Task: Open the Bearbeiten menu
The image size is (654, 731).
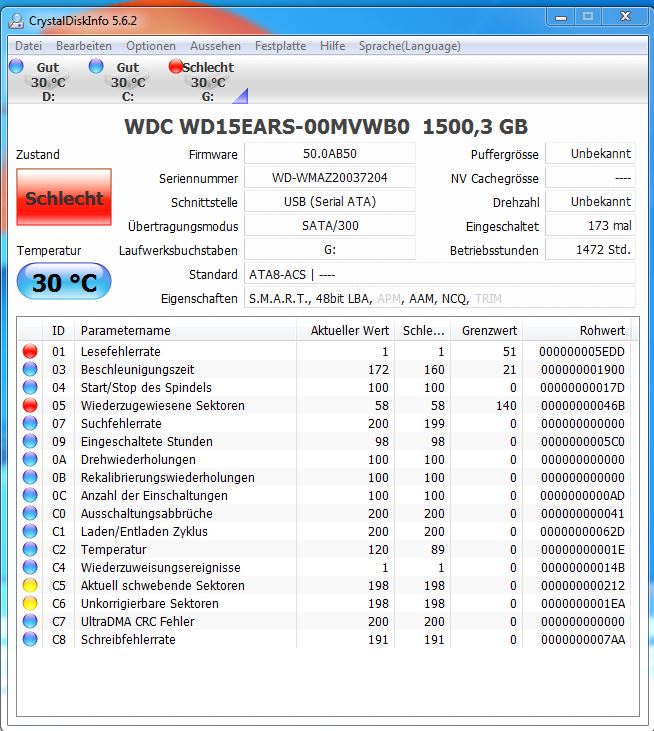Action: tap(84, 46)
